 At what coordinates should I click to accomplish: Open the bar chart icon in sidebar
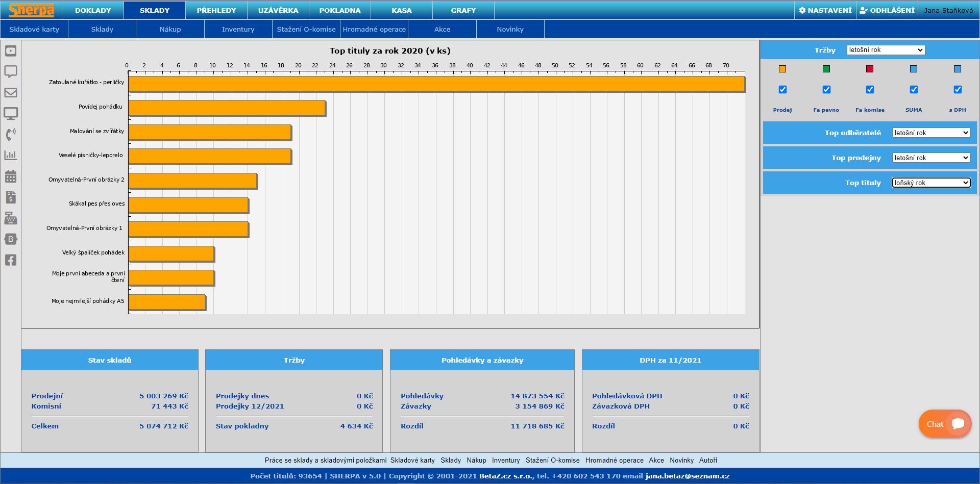click(11, 155)
